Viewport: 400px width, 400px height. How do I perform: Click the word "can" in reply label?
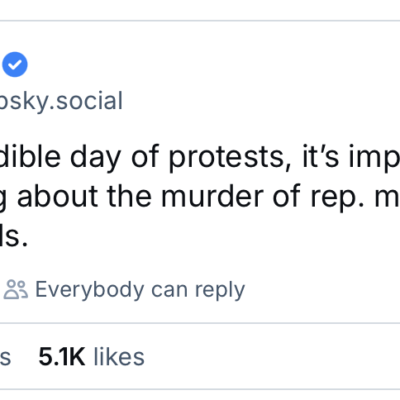click(x=169, y=290)
